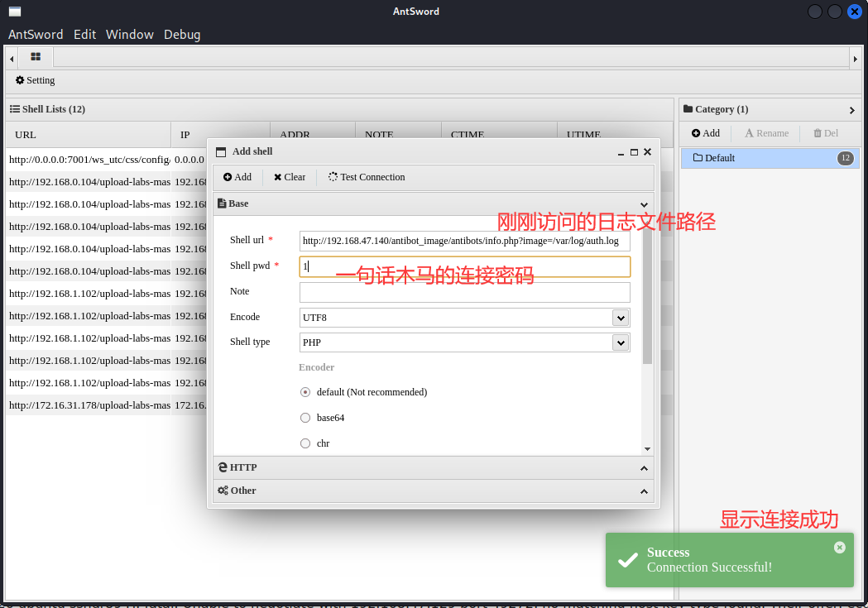Collapse the Category panel arrow
This screenshot has height=608, width=868.
[852, 110]
